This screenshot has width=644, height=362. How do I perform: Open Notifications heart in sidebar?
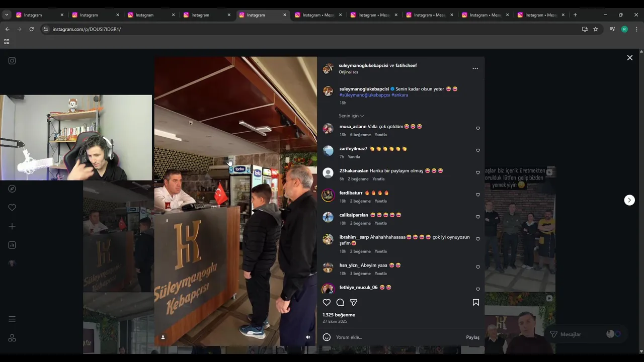12,207
